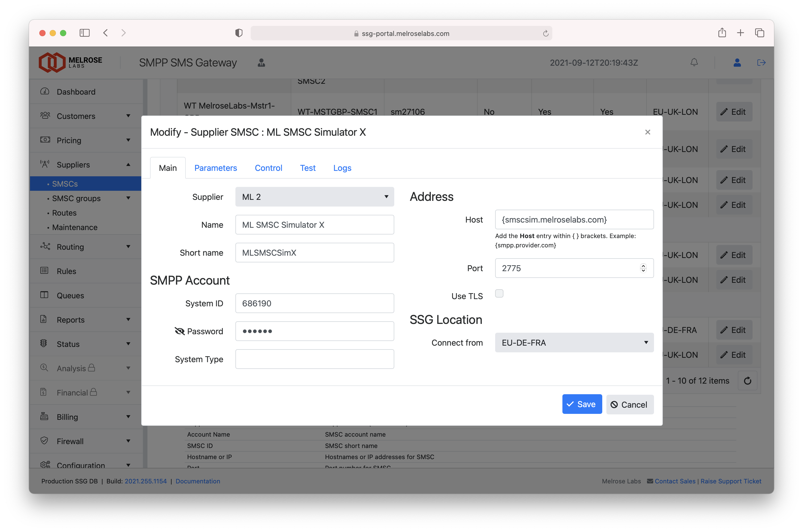Click the Cancel button
Image resolution: width=803 pixels, height=532 pixels.
coord(629,404)
